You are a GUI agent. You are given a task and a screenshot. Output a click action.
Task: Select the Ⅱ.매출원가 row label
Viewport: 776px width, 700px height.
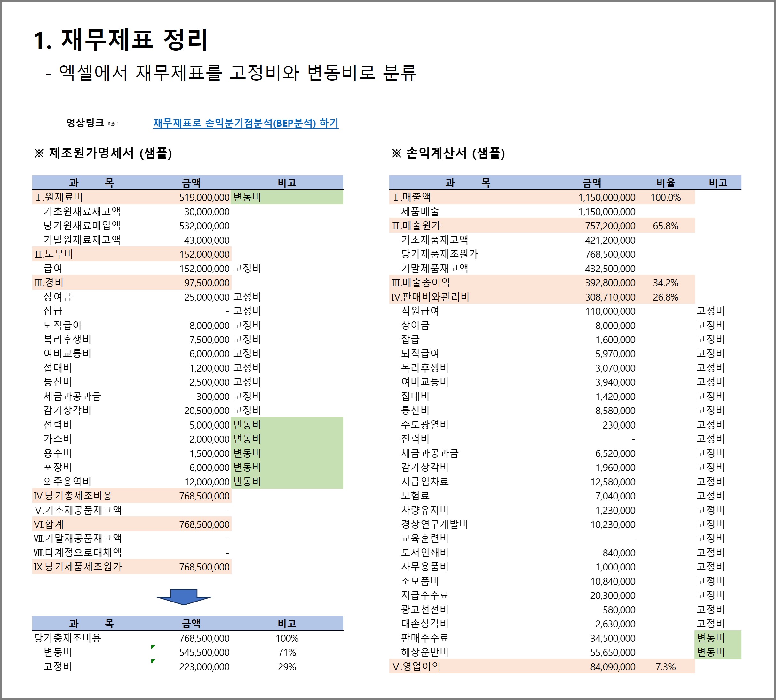(x=416, y=226)
